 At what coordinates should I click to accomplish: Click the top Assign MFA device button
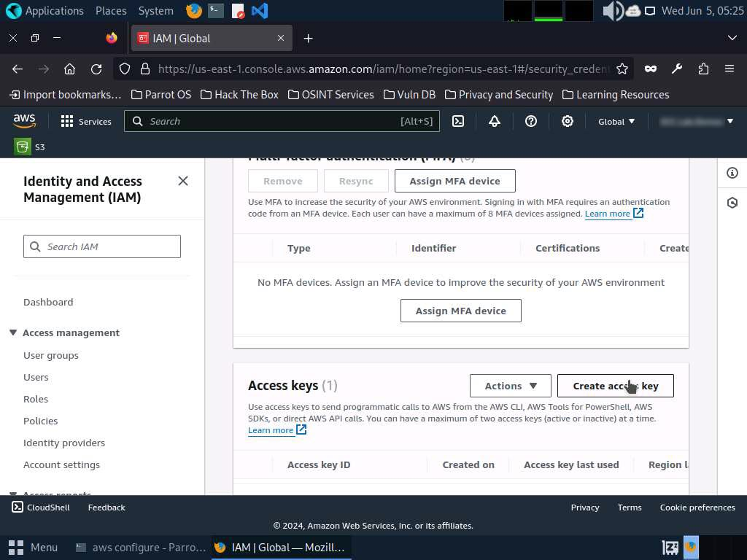(454, 181)
